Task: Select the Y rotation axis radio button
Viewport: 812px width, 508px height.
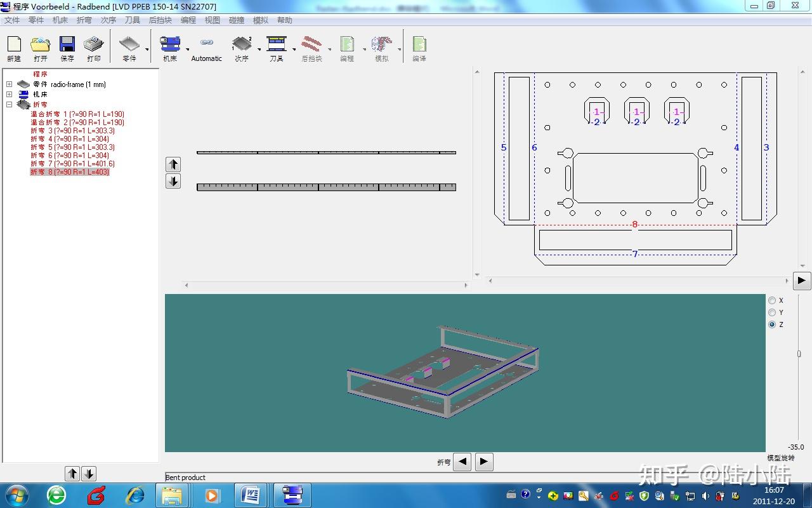Action: coord(772,312)
